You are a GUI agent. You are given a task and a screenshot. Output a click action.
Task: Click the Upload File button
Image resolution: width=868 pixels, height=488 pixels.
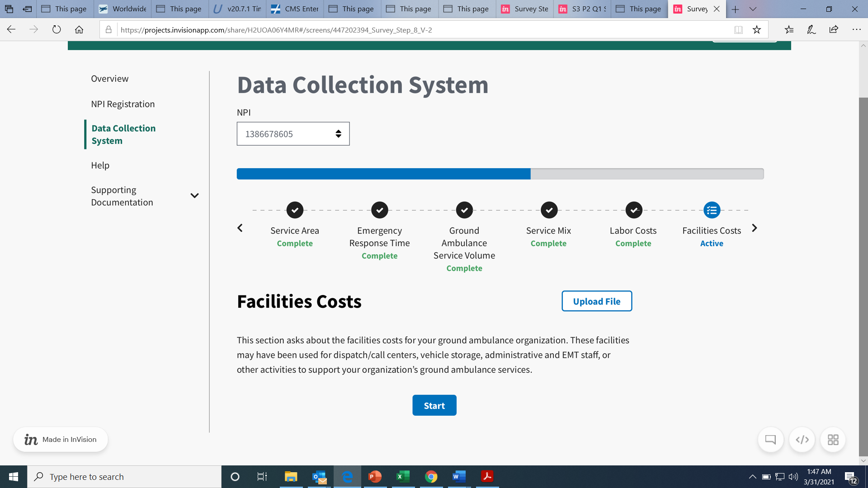pyautogui.click(x=596, y=301)
